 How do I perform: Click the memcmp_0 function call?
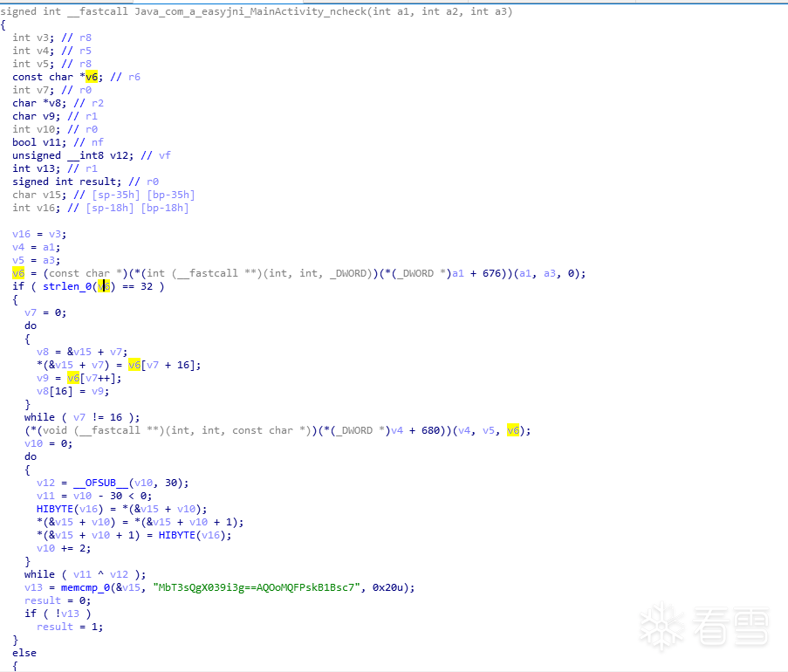pos(85,587)
